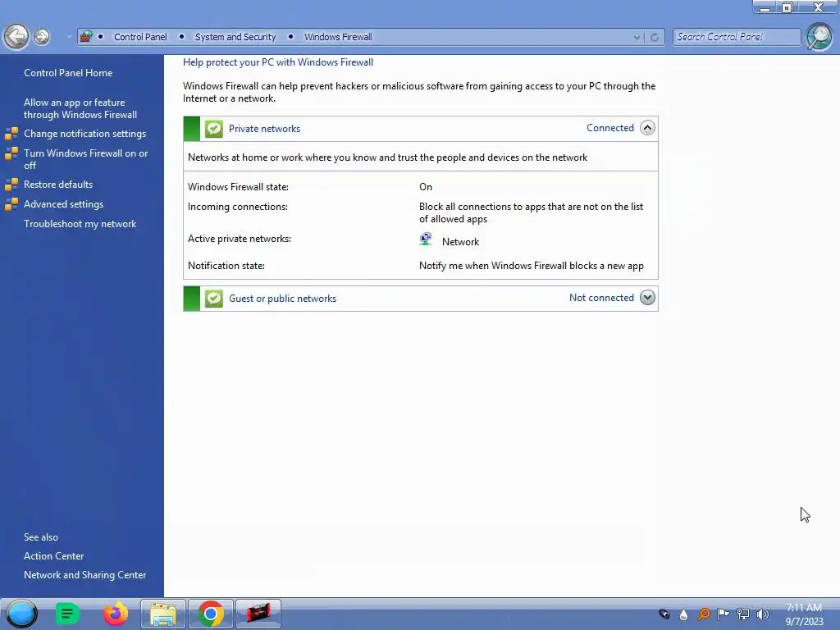Viewport: 840px width, 630px height.
Task: Select the Windows Firewall breadcrumb
Action: [338, 37]
